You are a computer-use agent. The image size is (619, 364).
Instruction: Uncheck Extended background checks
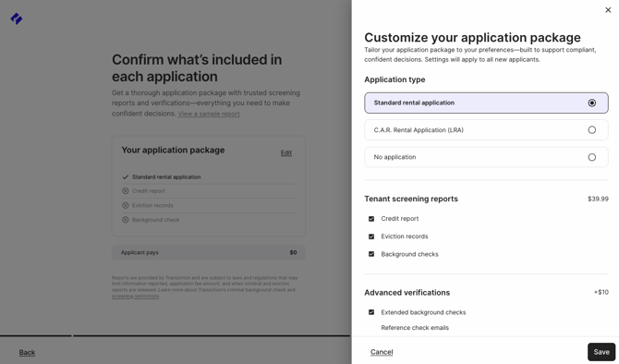click(x=371, y=312)
